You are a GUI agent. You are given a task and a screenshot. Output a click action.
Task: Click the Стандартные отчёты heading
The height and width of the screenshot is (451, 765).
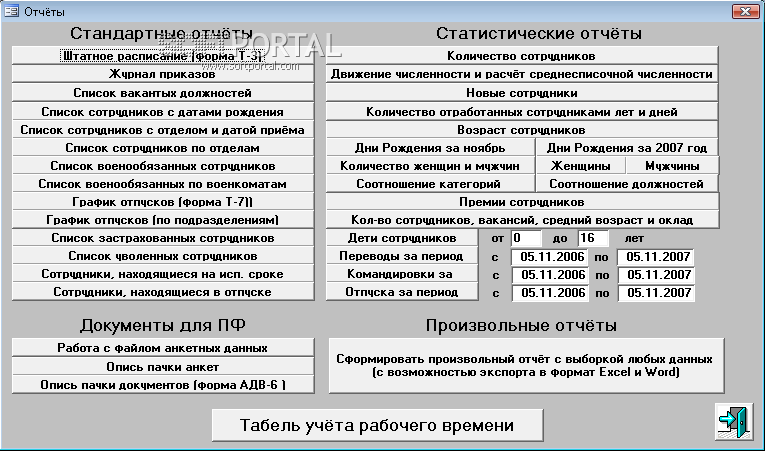161,33
